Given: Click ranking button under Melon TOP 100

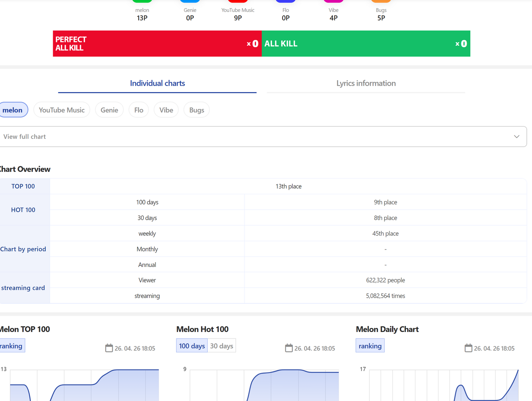Looking at the screenshot, I should point(11,346).
